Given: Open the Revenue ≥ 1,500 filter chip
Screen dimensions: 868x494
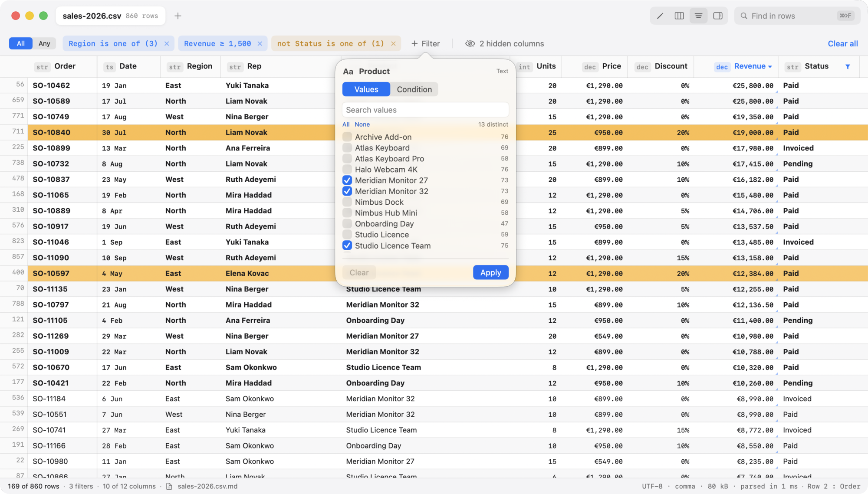Looking at the screenshot, I should pyautogui.click(x=217, y=43).
